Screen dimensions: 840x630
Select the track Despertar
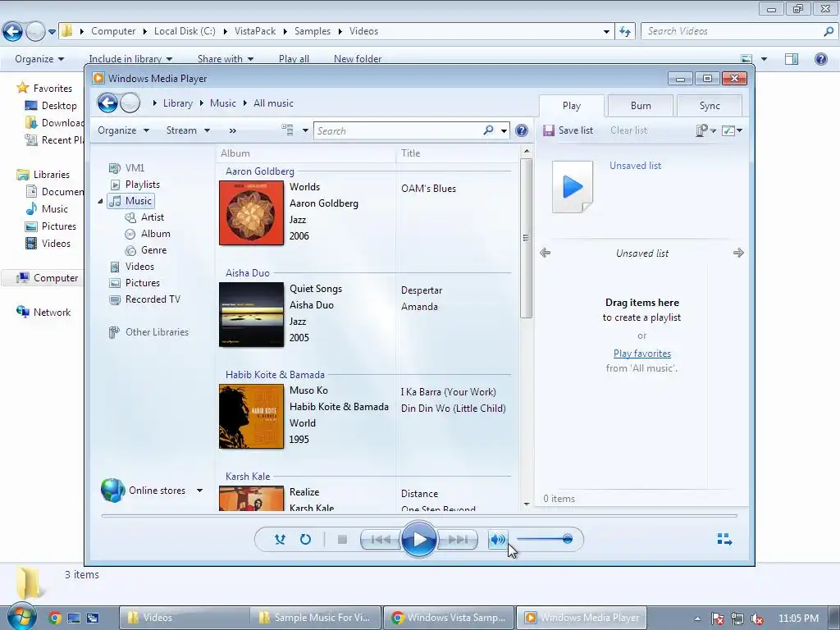[422, 290]
